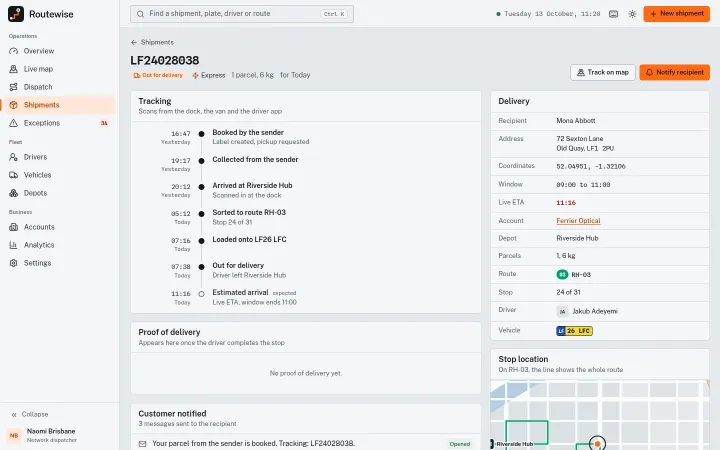The width and height of the screenshot is (720, 450).
Task: Open the Ferrier Optical account link
Action: pyautogui.click(x=578, y=221)
